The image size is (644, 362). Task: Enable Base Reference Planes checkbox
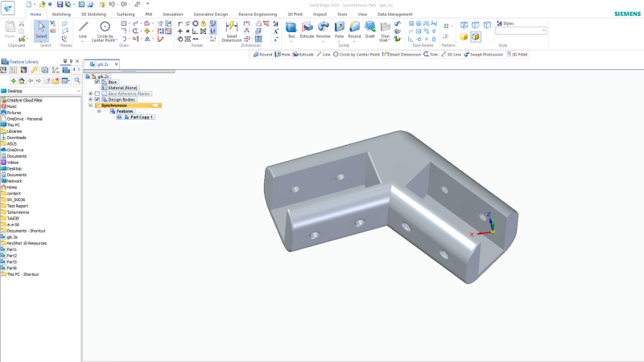click(97, 93)
